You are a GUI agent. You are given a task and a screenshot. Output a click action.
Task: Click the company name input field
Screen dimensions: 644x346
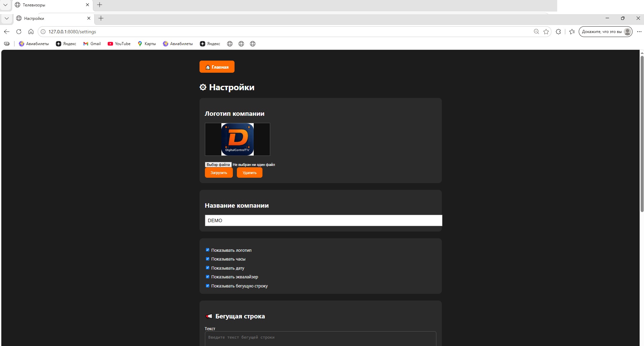click(x=323, y=220)
